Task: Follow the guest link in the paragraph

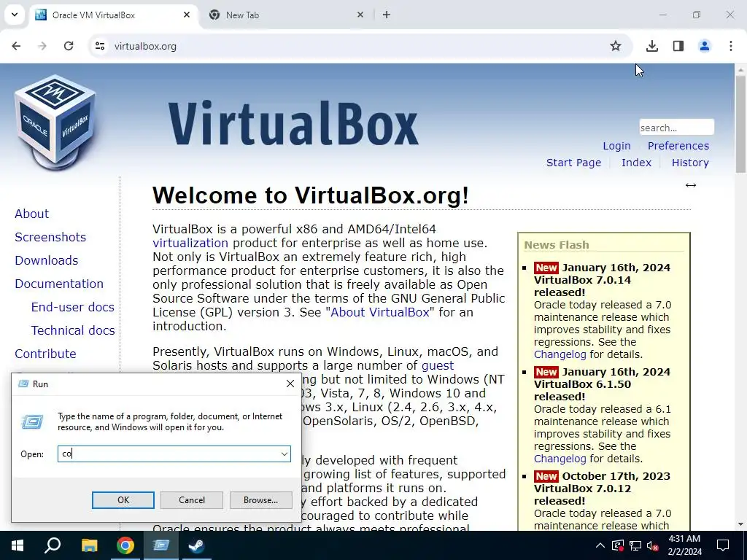Action: pyautogui.click(x=438, y=366)
